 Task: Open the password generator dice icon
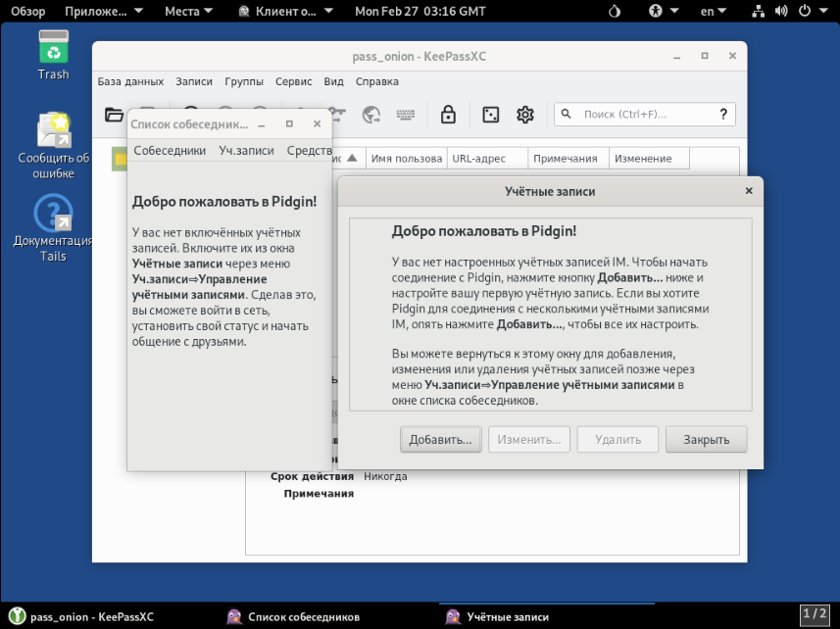(489, 115)
